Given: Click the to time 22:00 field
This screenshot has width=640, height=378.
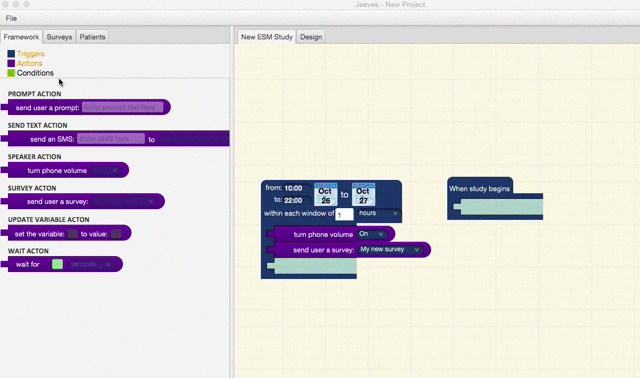Looking at the screenshot, I should tap(297, 200).
